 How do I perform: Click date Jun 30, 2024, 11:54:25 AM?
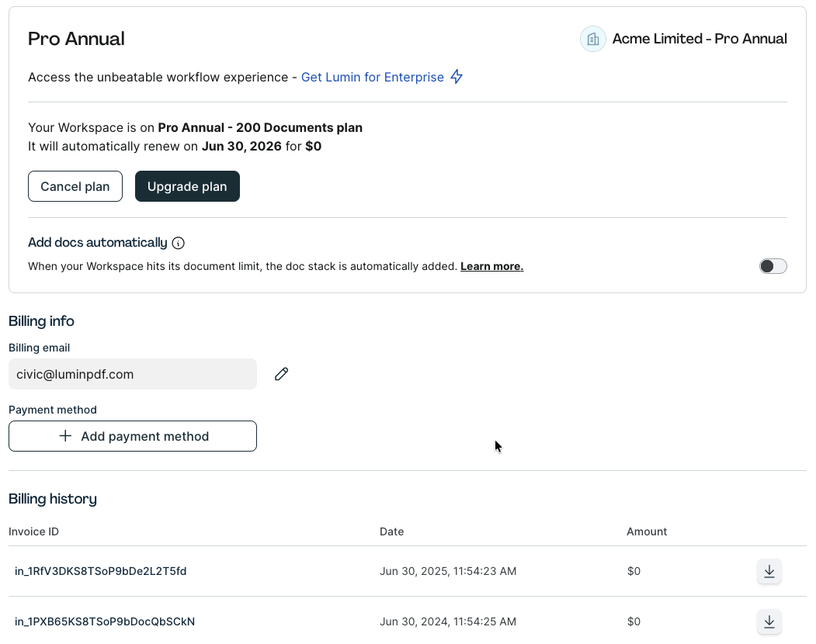click(x=448, y=621)
